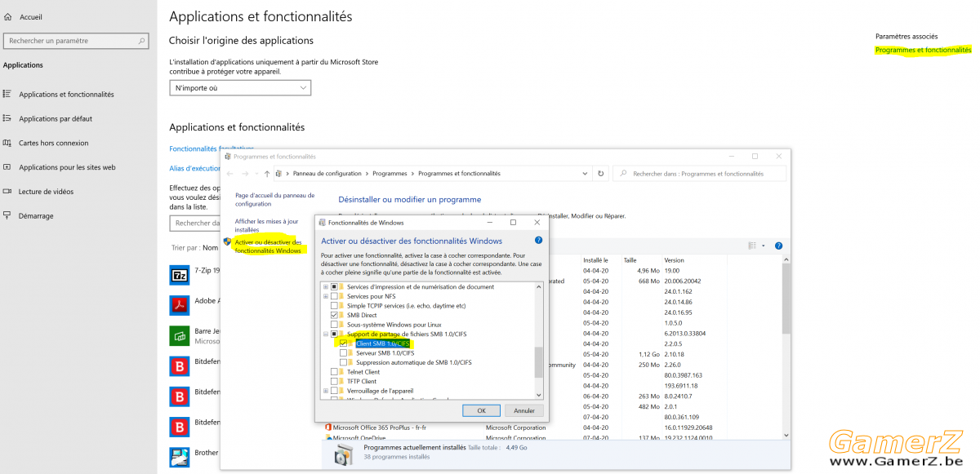The width and height of the screenshot is (980, 474).
Task: Click the shield icon beside Activer ou désactiver
Action: (x=228, y=242)
